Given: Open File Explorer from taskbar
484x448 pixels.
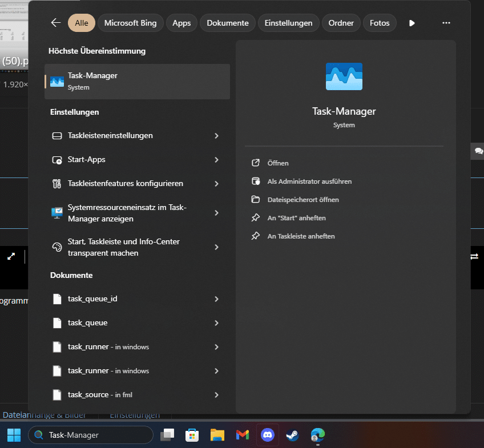Looking at the screenshot, I should [x=217, y=435].
